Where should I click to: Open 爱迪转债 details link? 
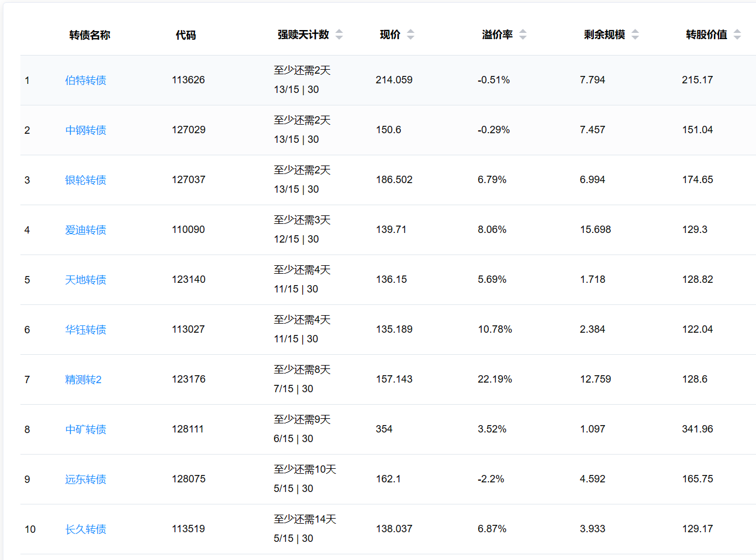click(x=86, y=230)
